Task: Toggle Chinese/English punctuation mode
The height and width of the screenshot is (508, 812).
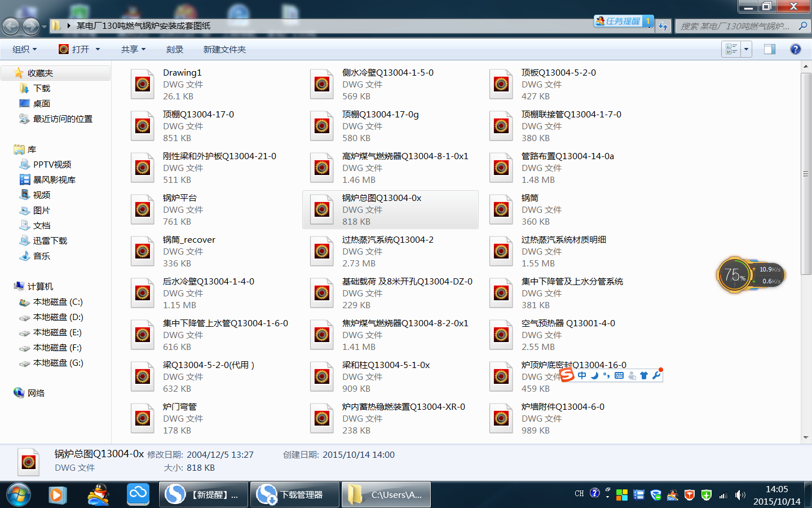Action: (x=605, y=375)
